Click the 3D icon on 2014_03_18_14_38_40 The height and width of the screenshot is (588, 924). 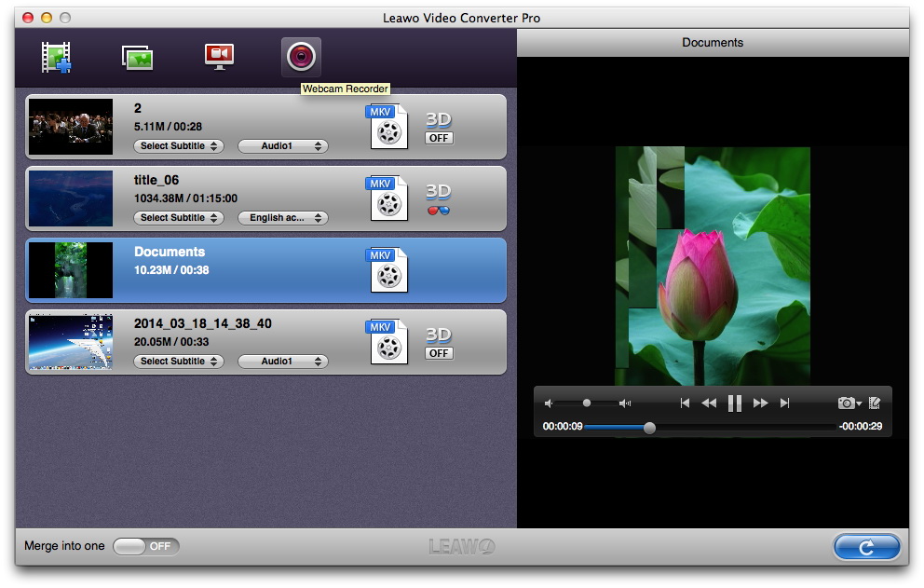pyautogui.click(x=439, y=335)
